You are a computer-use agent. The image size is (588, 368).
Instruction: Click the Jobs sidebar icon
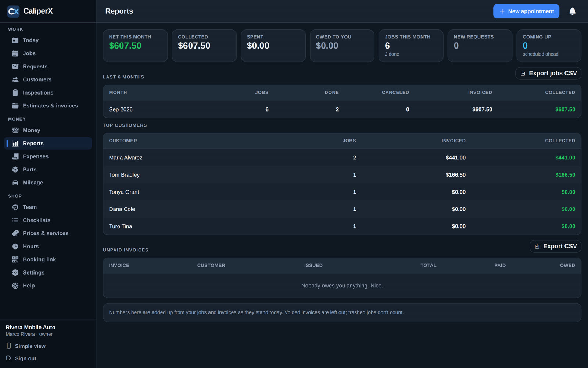point(15,53)
